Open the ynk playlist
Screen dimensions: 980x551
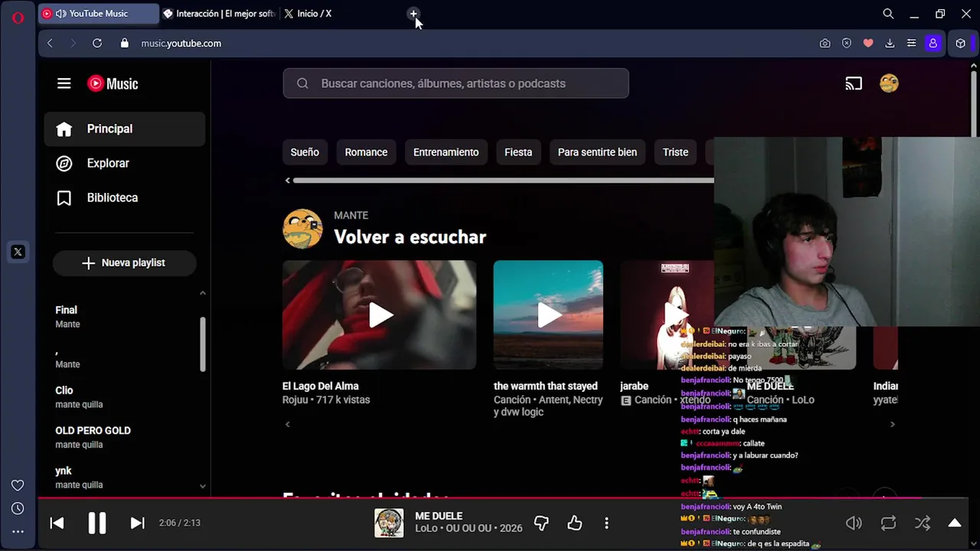[x=124, y=478]
